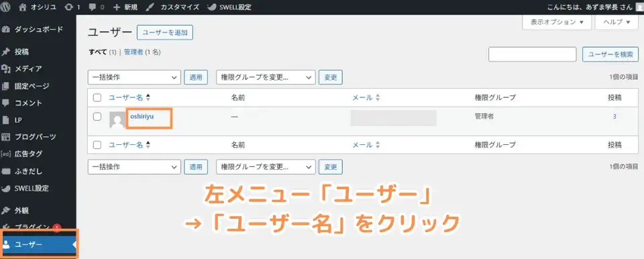Open 広告タグ in the sidebar menu
This screenshot has width=644, height=259.
28,154
